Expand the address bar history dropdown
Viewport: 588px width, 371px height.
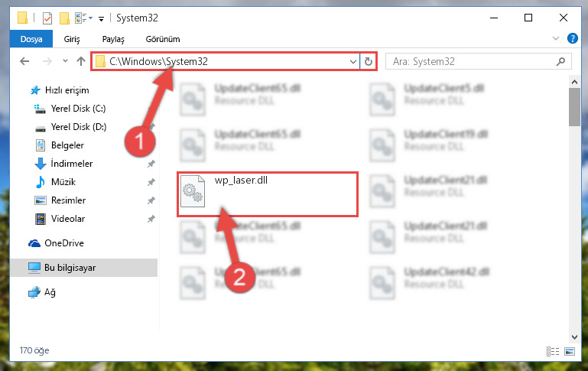(x=352, y=61)
